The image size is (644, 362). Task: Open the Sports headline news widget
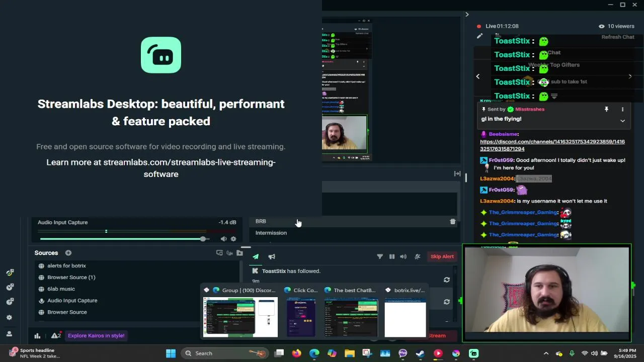click(x=35, y=353)
